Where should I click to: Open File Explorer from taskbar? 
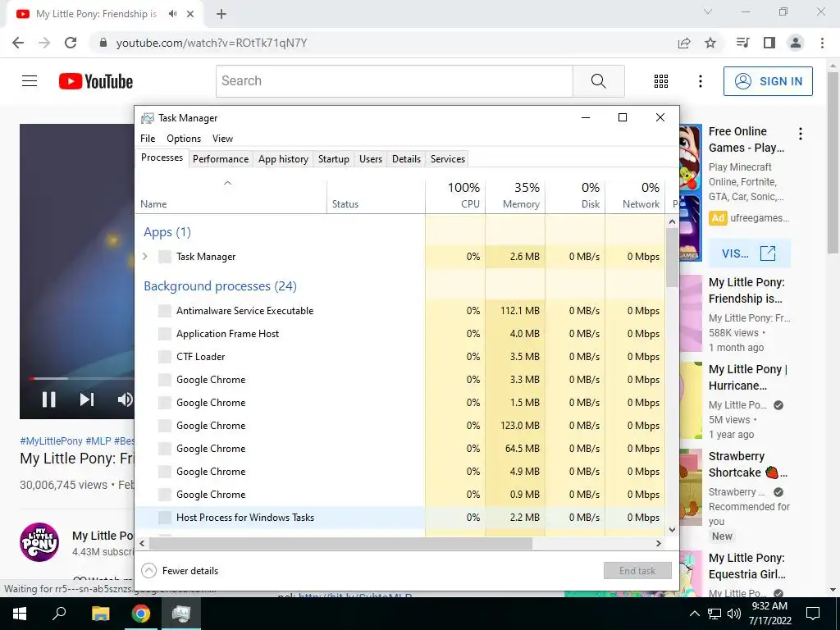click(100, 614)
